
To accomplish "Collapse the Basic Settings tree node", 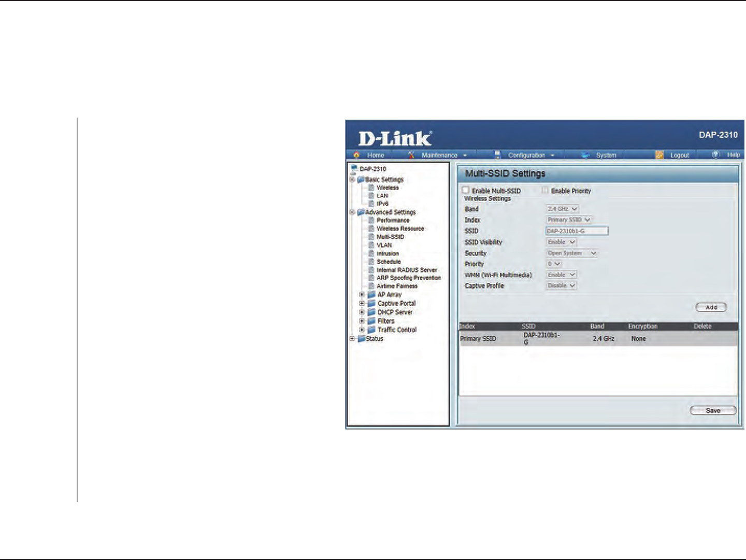I will coord(352,179).
